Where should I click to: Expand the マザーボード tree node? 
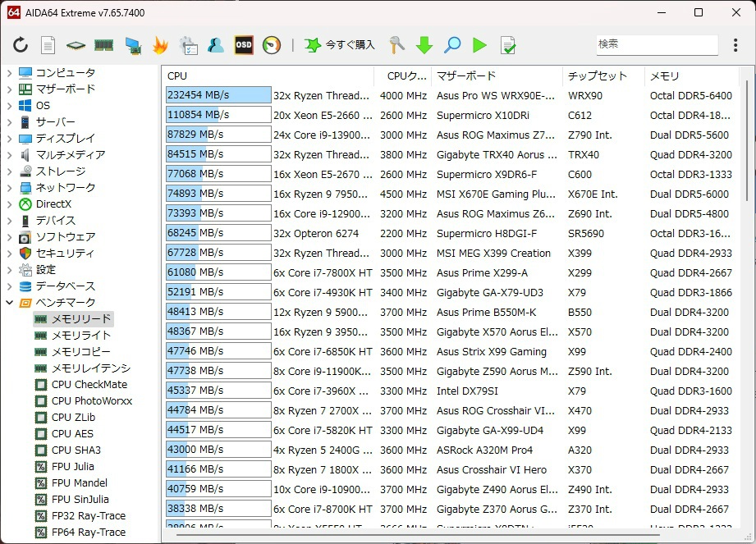[10, 89]
